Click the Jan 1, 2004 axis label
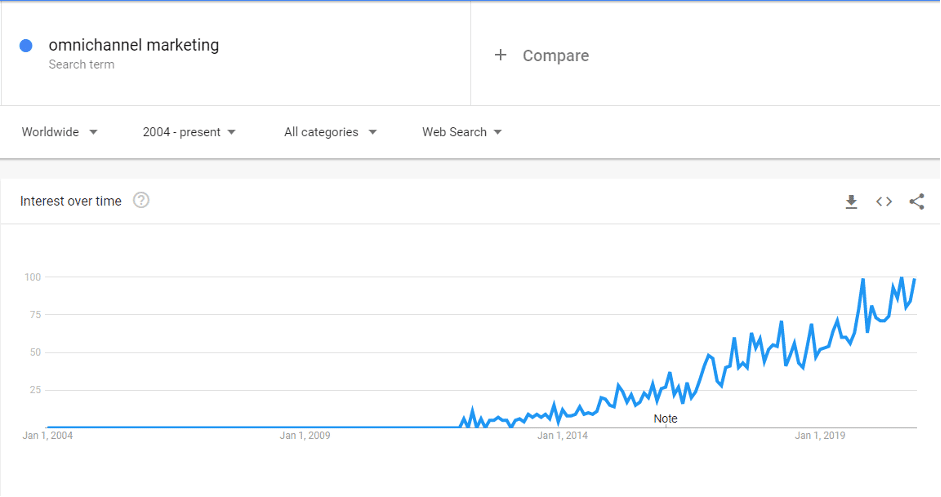This screenshot has height=497, width=941. click(x=48, y=436)
